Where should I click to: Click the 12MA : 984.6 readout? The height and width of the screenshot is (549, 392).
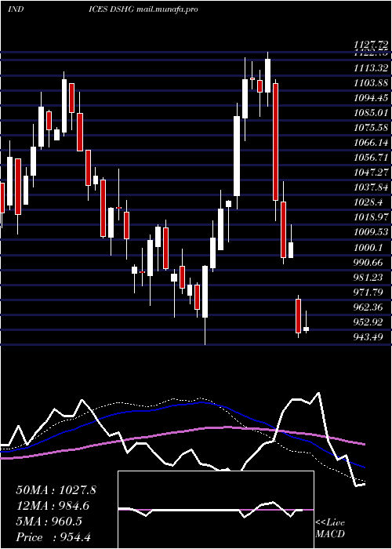(53, 506)
